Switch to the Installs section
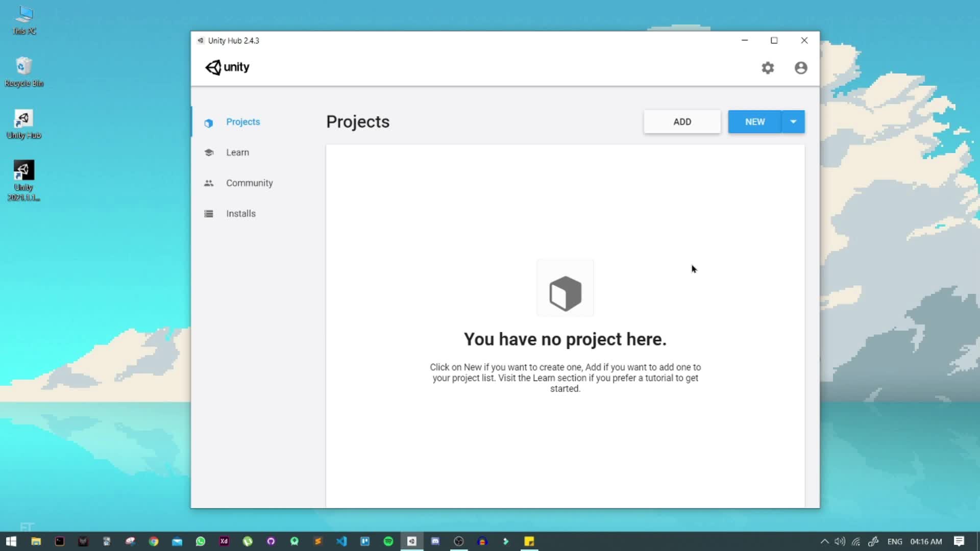Image resolution: width=980 pixels, height=551 pixels. [x=240, y=214]
